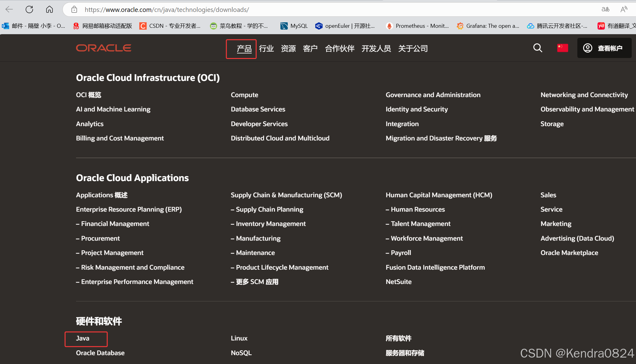
Task: Click the China flag country selector
Action: tap(562, 48)
